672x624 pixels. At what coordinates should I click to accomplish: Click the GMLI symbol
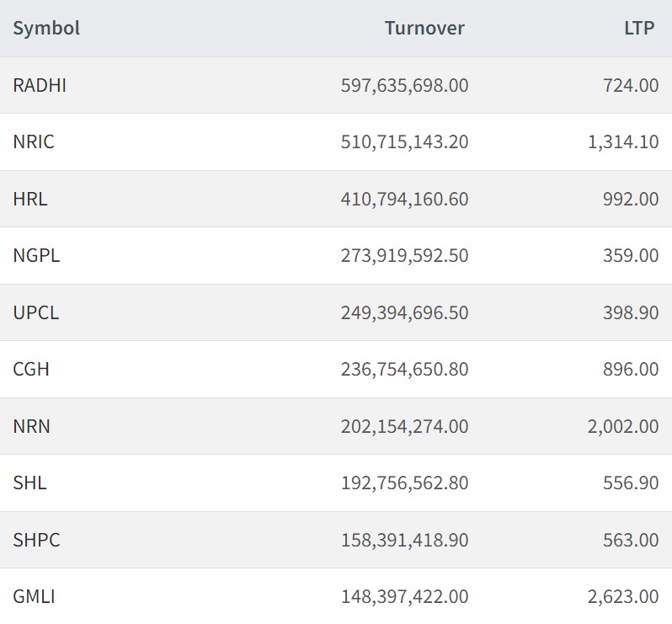pyautogui.click(x=34, y=596)
